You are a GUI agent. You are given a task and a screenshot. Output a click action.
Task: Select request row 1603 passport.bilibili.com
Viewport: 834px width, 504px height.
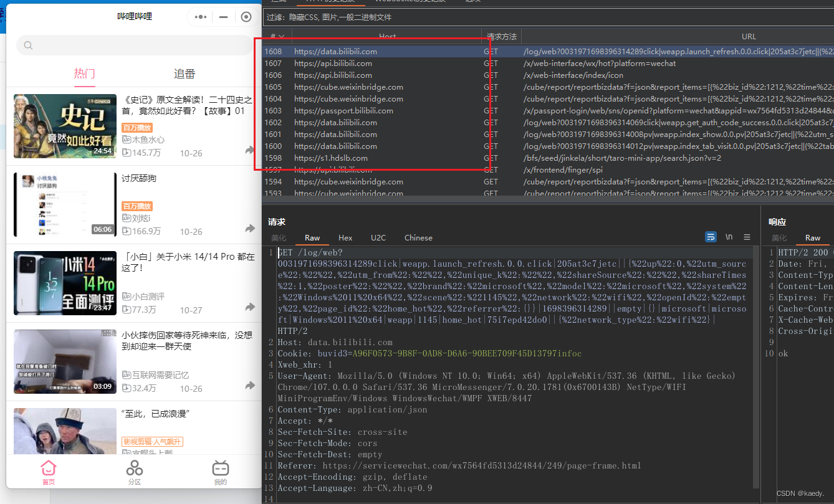[x=548, y=110]
